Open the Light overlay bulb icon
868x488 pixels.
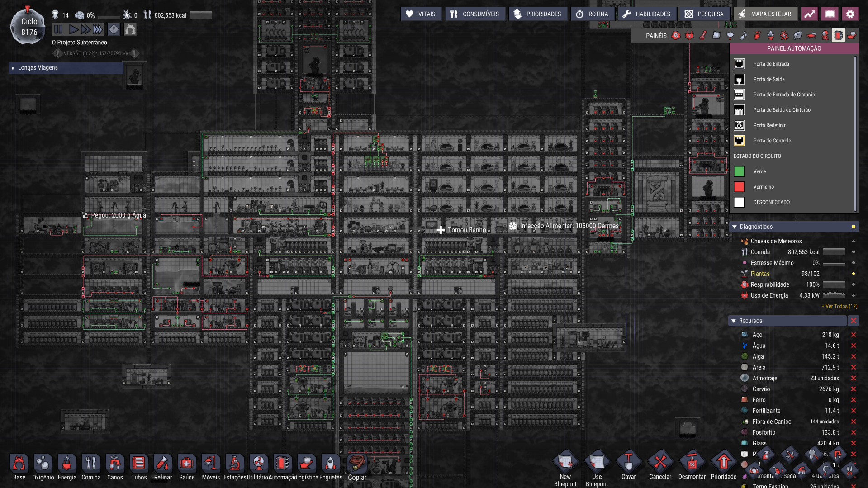[730, 35]
